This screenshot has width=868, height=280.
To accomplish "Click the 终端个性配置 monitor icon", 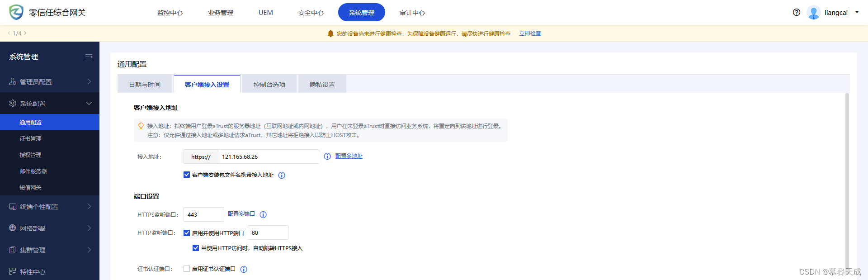I will (x=13, y=206).
